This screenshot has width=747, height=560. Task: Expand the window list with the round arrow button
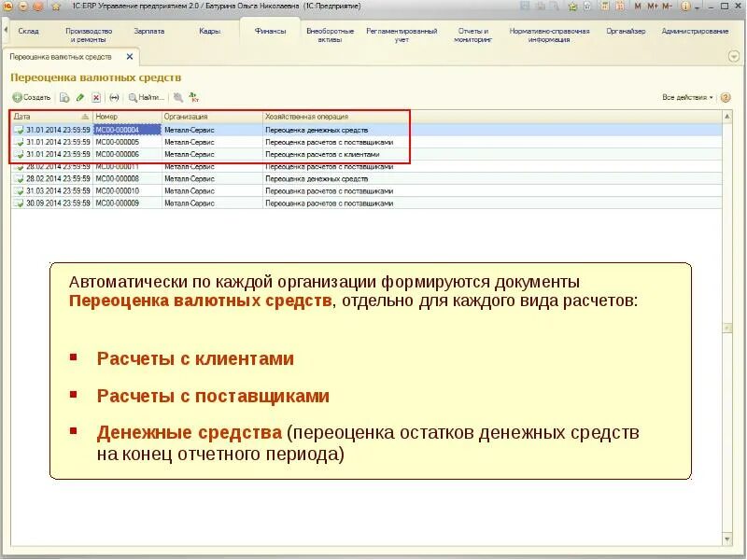[734, 57]
